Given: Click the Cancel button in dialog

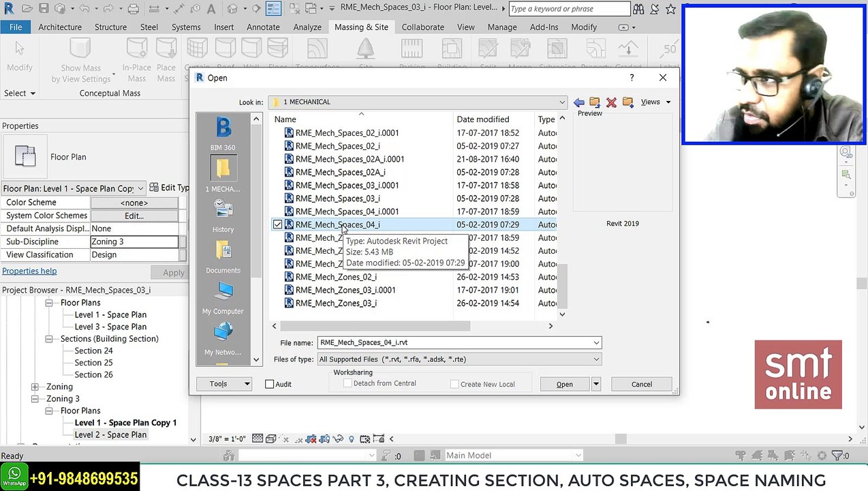Looking at the screenshot, I should pyautogui.click(x=642, y=385).
